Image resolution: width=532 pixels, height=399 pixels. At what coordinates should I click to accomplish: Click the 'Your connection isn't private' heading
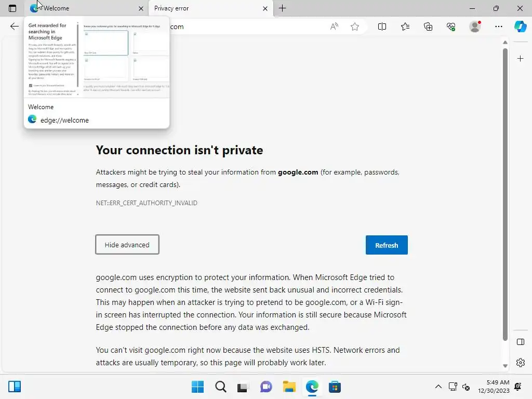click(x=179, y=150)
